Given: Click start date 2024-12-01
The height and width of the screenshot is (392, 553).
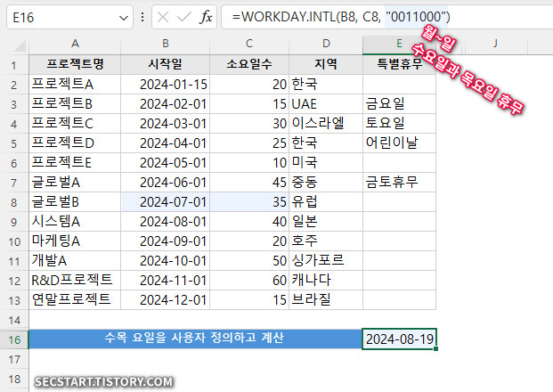Looking at the screenshot, I should [166, 300].
